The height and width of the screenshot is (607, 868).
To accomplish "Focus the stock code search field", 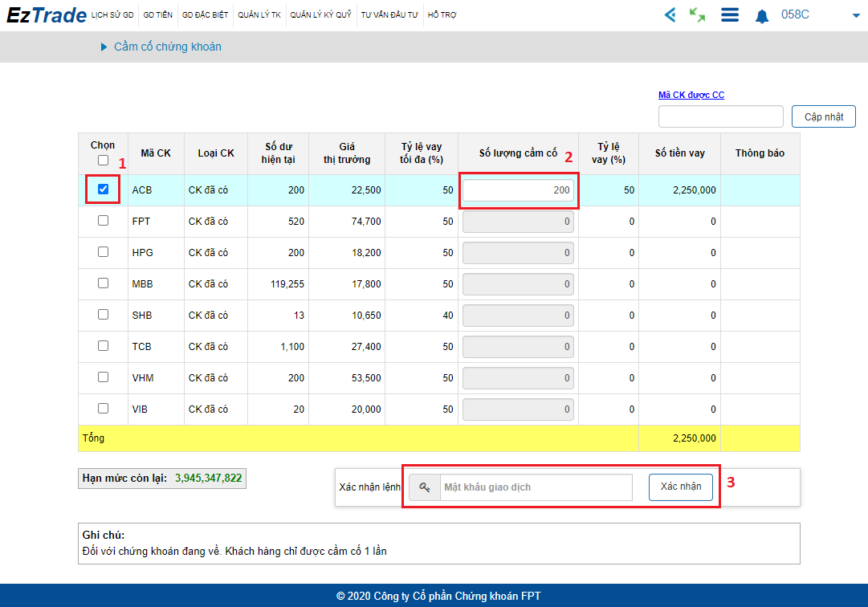I will pos(721,116).
